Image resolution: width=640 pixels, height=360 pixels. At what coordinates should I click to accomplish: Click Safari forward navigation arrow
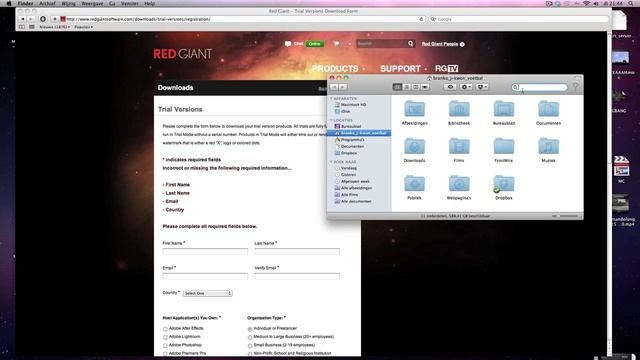[x=31, y=19]
